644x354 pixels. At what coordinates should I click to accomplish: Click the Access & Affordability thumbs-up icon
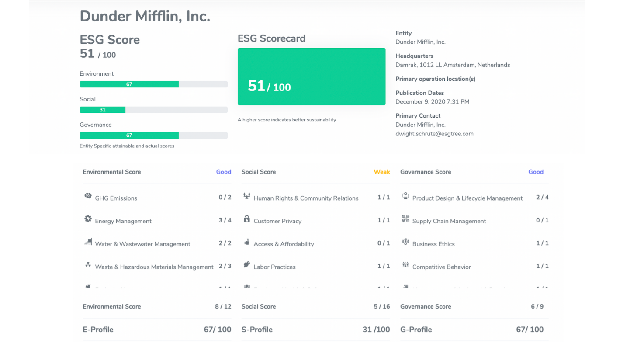point(246,243)
